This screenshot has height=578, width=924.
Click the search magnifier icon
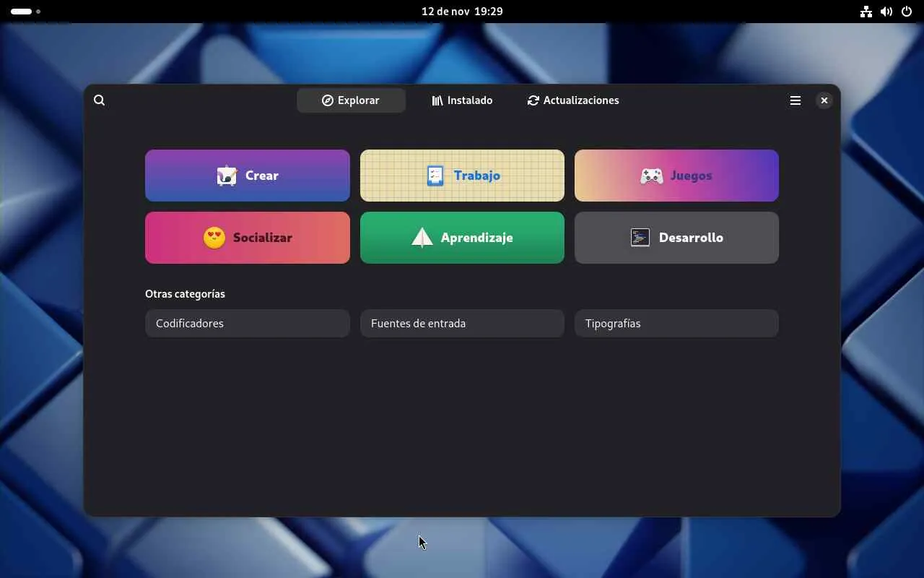(x=100, y=100)
